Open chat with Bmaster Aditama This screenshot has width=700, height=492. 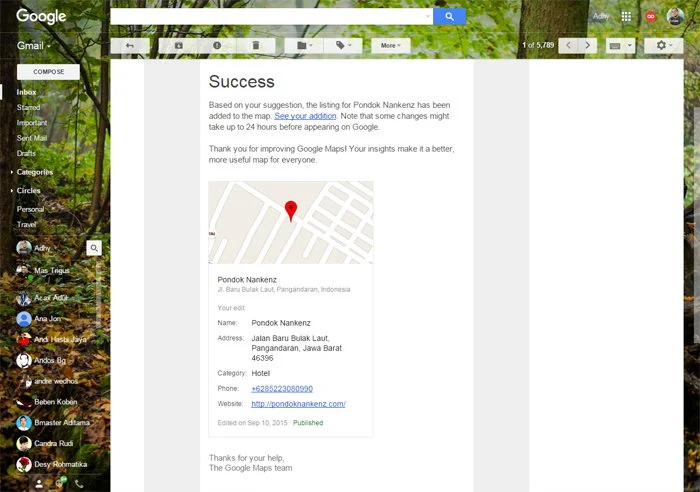[x=53, y=423]
